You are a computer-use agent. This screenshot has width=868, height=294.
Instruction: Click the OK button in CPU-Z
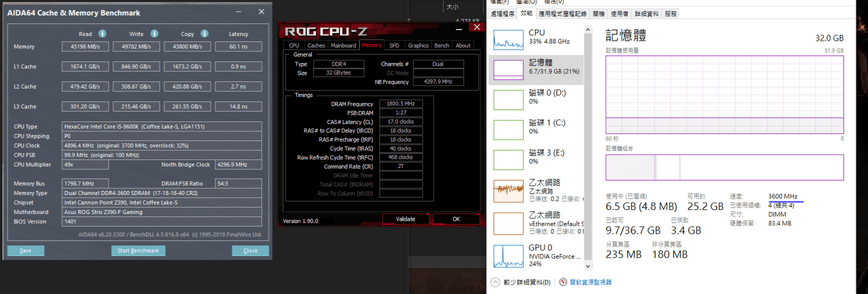[456, 219]
